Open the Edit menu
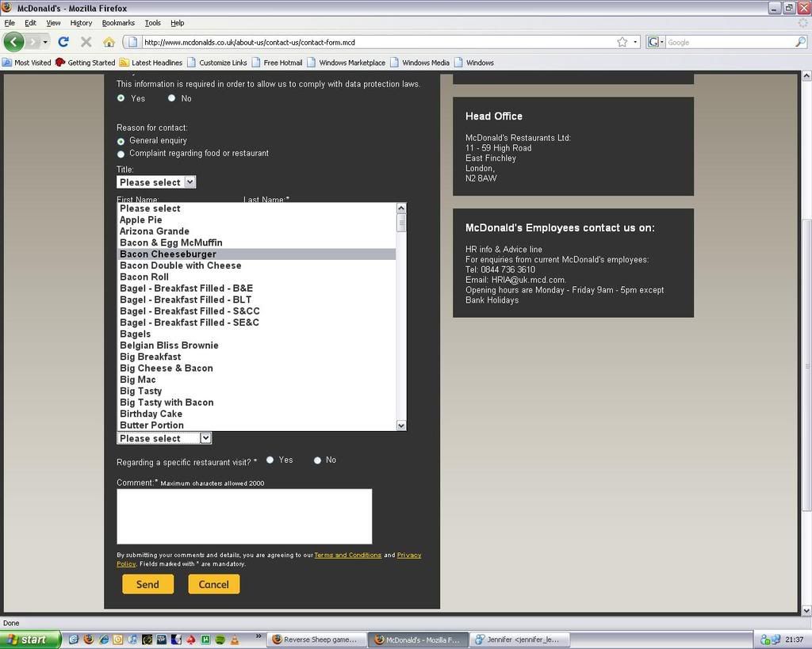The width and height of the screenshot is (812, 649). [x=31, y=23]
